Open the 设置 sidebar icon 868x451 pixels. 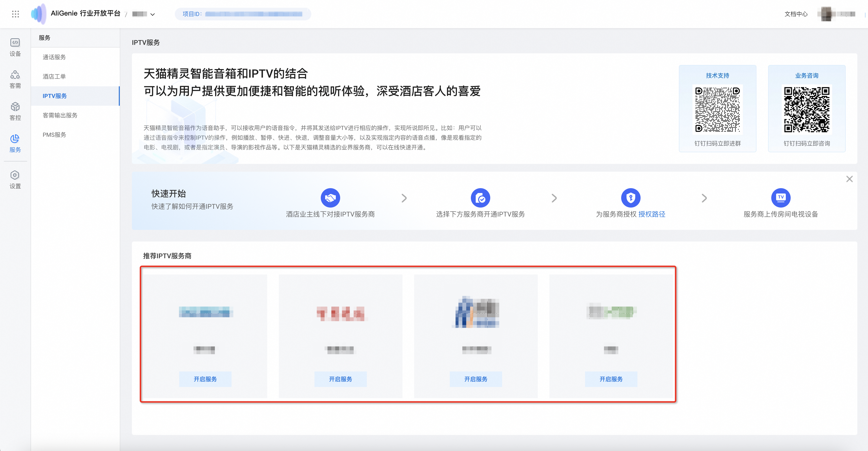15,179
